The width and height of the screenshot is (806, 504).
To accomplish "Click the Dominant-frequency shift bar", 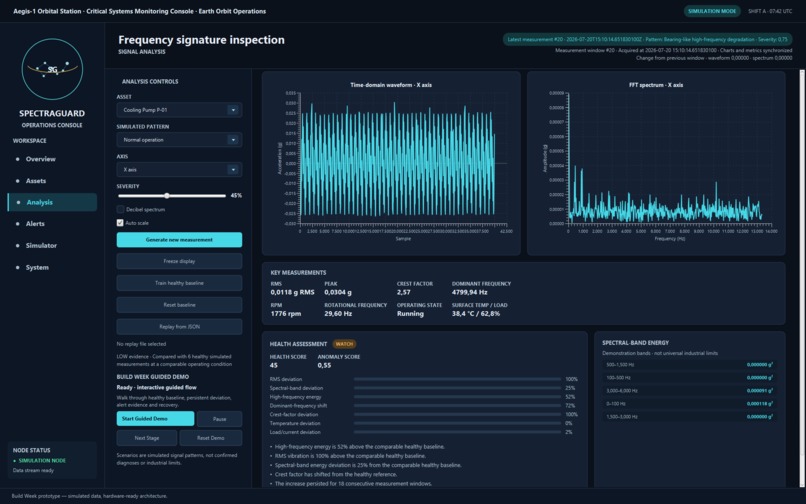I will (457, 406).
